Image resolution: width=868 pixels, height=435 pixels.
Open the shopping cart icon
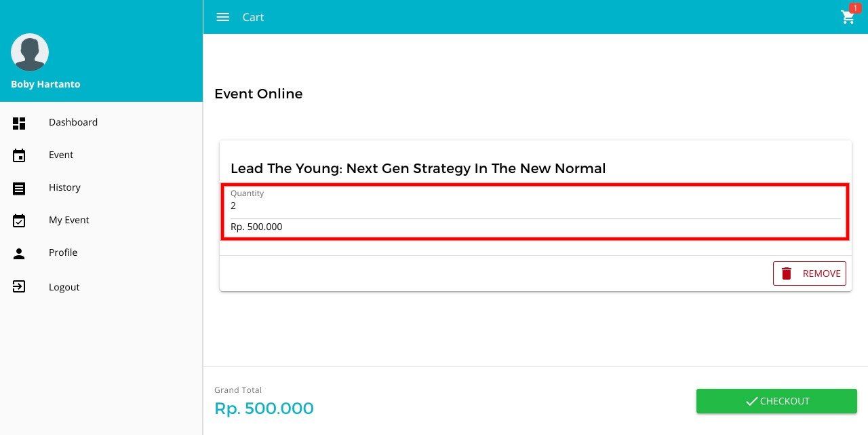coord(848,18)
